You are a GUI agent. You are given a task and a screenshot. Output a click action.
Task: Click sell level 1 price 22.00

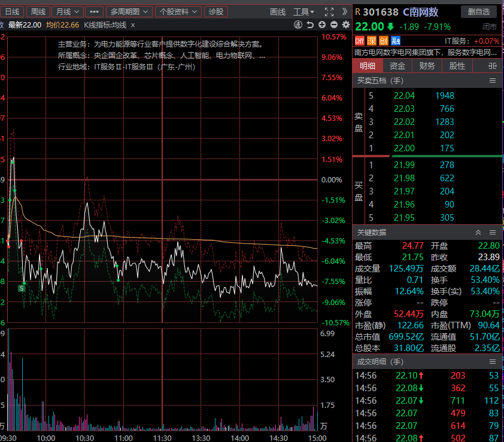coord(404,148)
